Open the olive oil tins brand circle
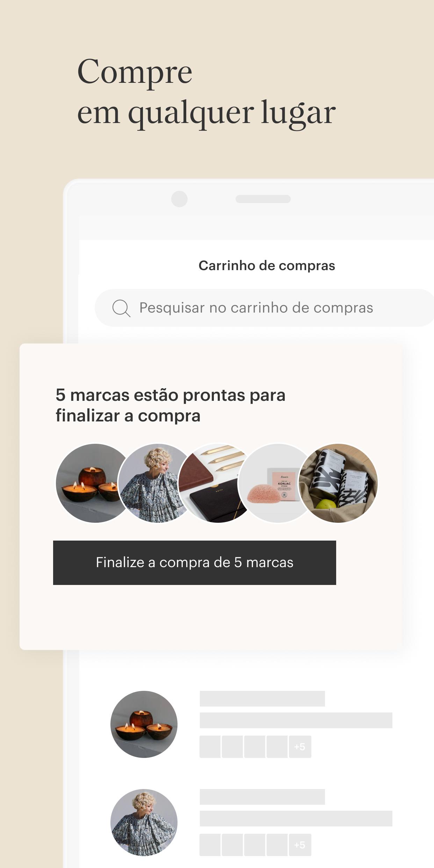The height and width of the screenshot is (868, 434). point(338,483)
